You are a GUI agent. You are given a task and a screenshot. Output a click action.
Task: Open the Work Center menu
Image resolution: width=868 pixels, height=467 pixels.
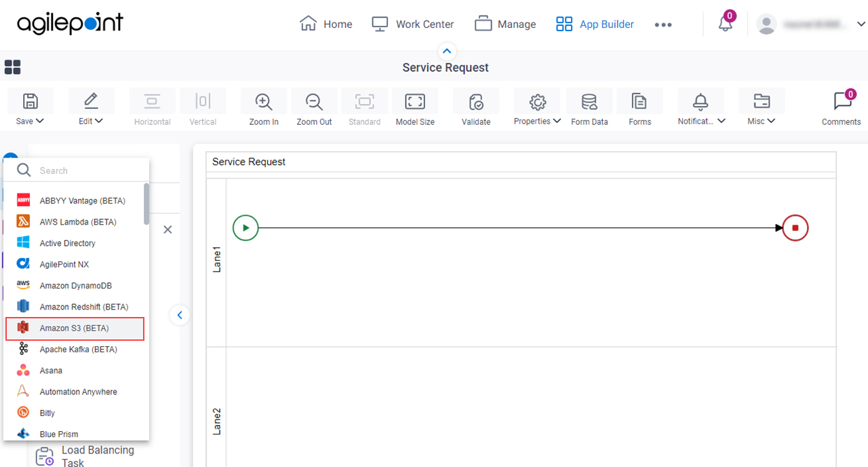point(413,24)
